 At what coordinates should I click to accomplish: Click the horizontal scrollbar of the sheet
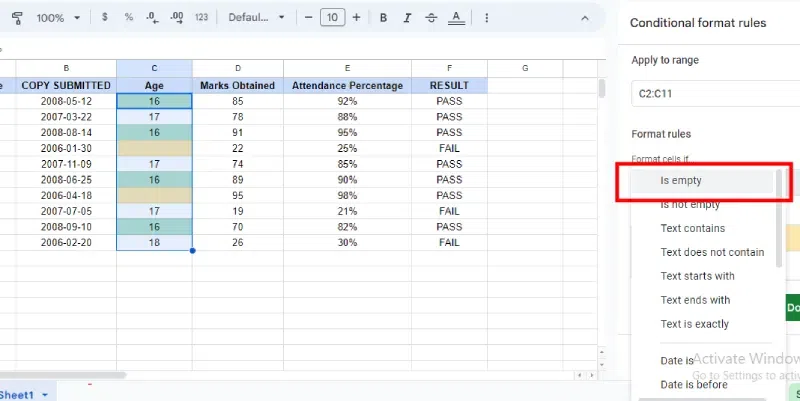coord(63,375)
